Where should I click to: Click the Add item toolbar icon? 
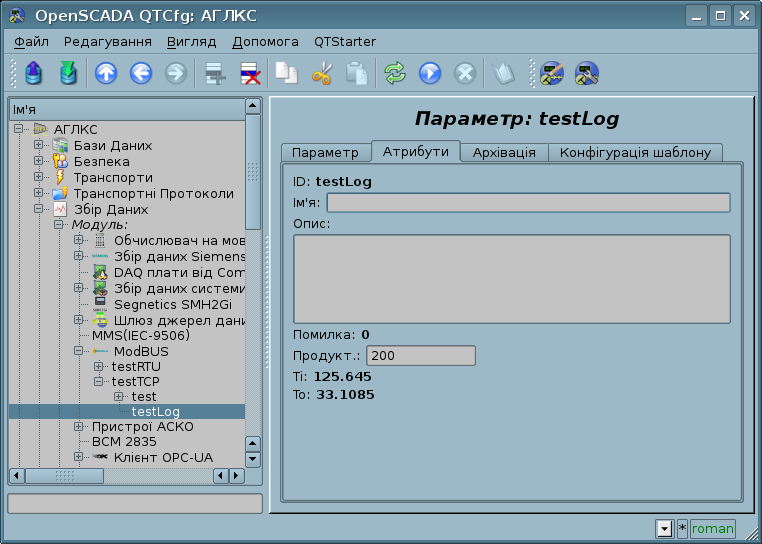[213, 73]
